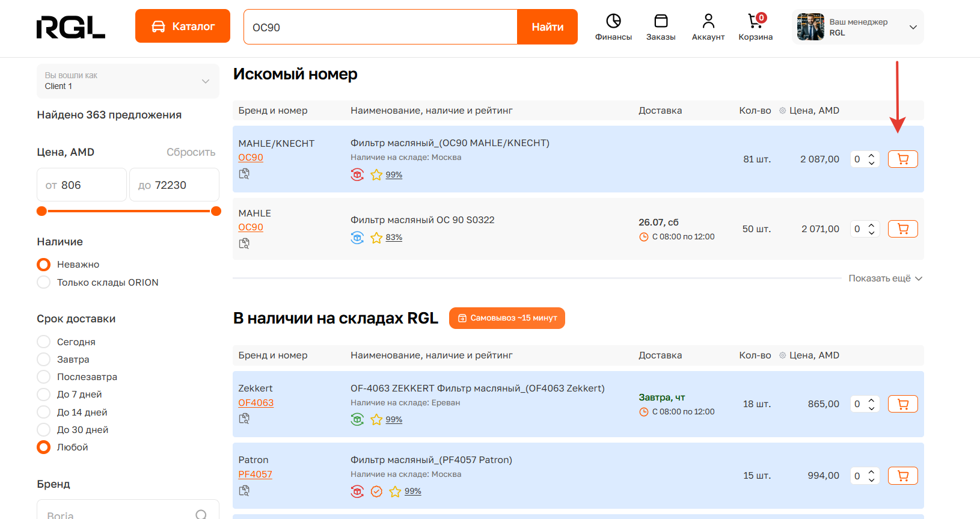980x519 pixels.
Task: Click clock icon in MAHLE S0322 delivery
Action: [644, 237]
